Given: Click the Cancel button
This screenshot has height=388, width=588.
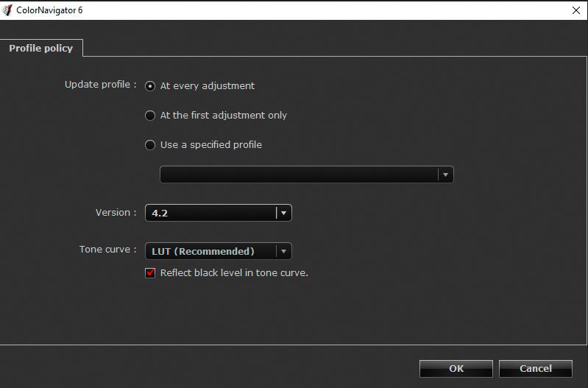Looking at the screenshot, I should pos(536,368).
